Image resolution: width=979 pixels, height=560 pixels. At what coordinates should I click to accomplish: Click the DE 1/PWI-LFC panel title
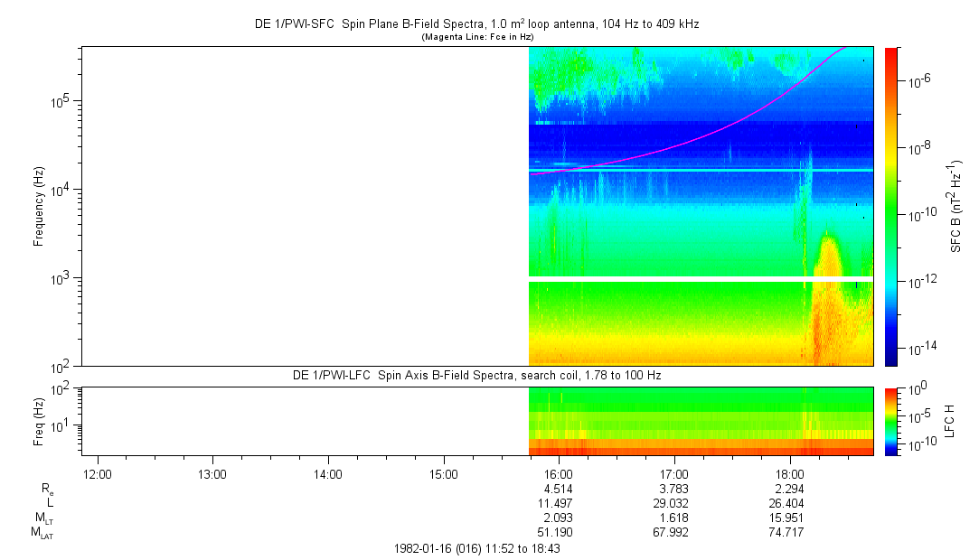point(477,375)
